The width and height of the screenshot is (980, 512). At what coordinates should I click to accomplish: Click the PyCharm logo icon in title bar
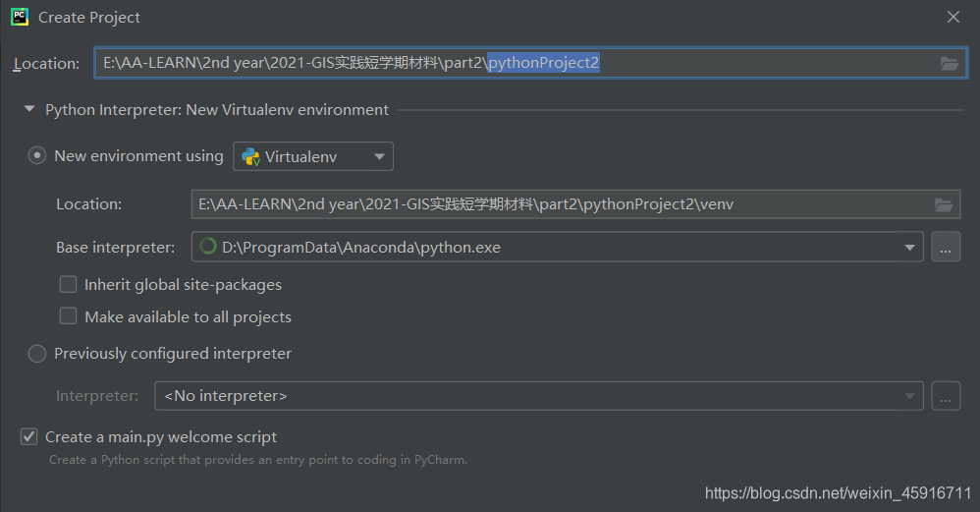tap(20, 17)
